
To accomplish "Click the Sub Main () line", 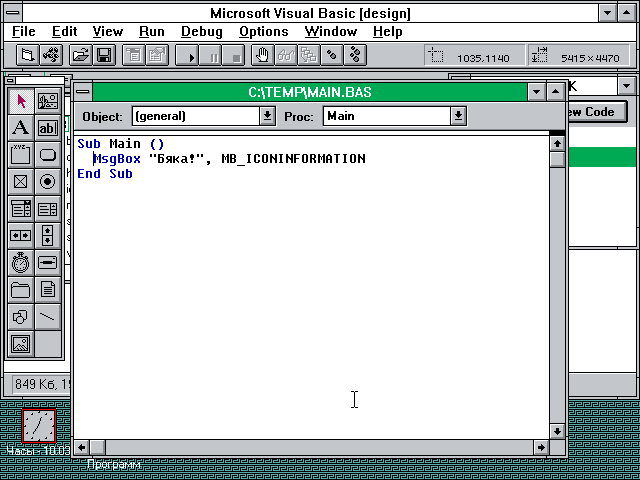I will pos(121,144).
